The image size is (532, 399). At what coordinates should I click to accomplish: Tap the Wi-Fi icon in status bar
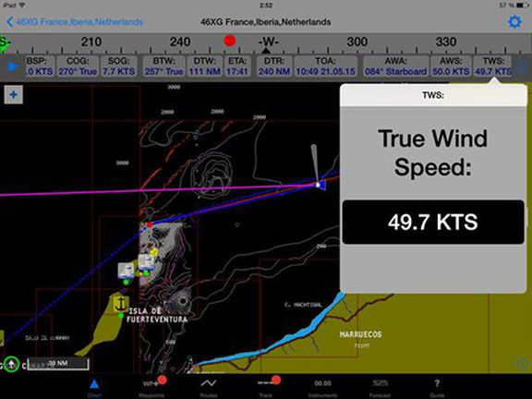pyautogui.click(x=22, y=6)
